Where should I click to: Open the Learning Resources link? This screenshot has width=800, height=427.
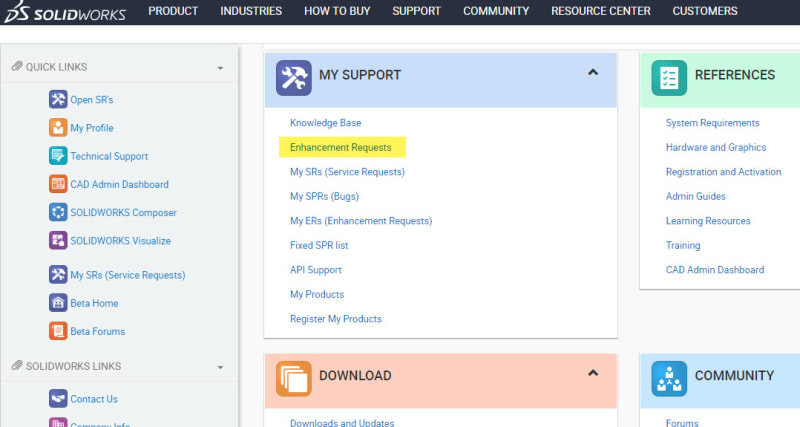tap(708, 221)
